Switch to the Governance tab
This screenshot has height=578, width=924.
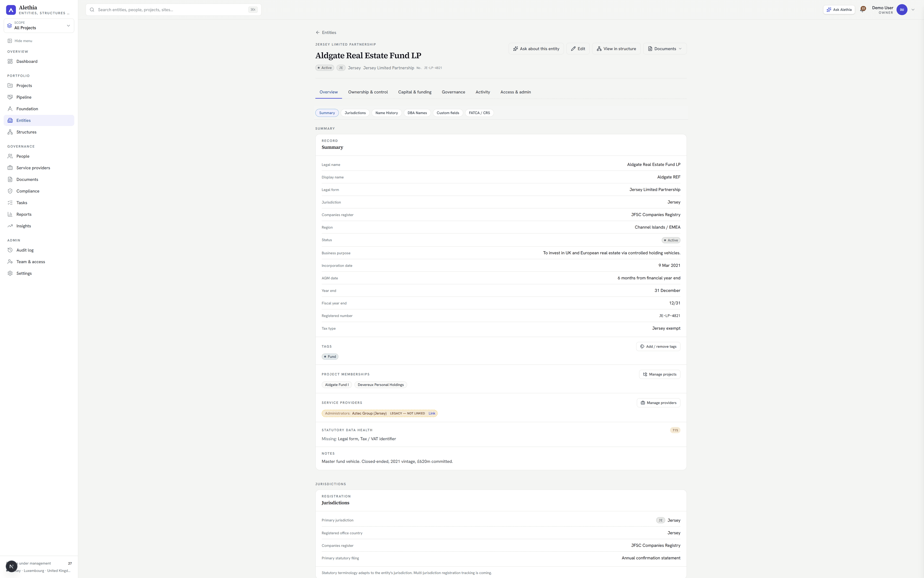click(453, 92)
